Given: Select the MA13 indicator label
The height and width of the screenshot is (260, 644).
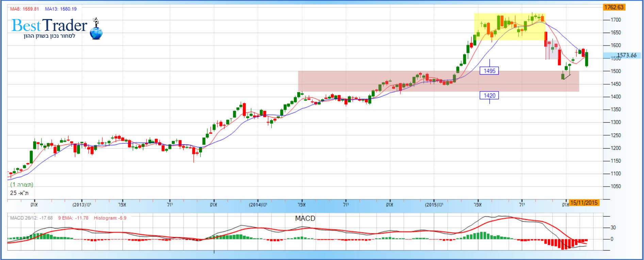Looking at the screenshot, I should click(61, 9).
